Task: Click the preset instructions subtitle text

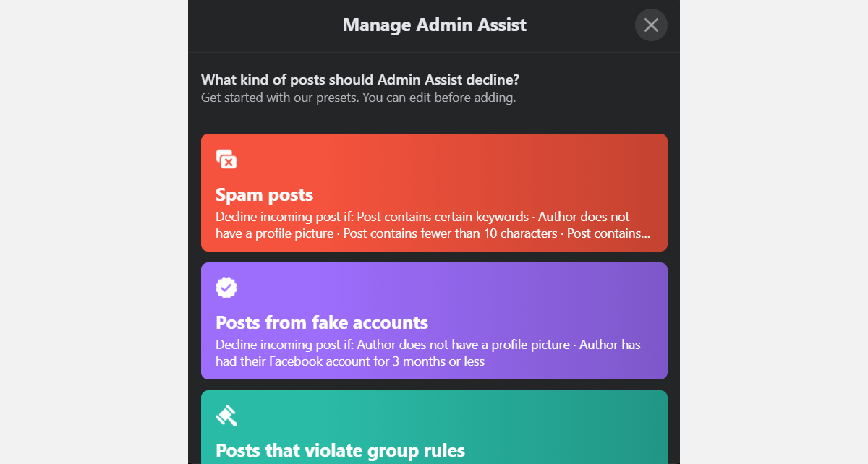Action: coord(358,98)
